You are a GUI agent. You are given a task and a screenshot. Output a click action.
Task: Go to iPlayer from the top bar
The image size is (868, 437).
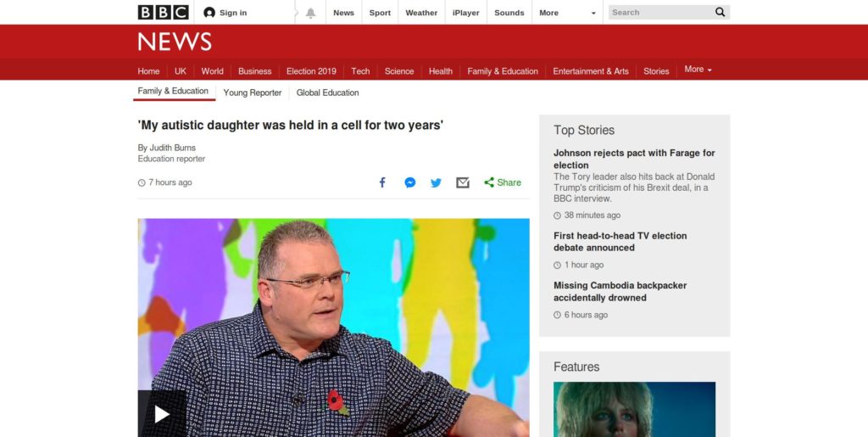[x=465, y=13]
